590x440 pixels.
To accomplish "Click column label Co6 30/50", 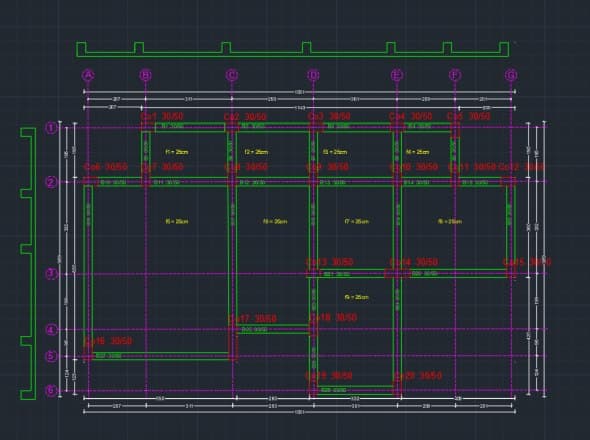I will [x=106, y=167].
